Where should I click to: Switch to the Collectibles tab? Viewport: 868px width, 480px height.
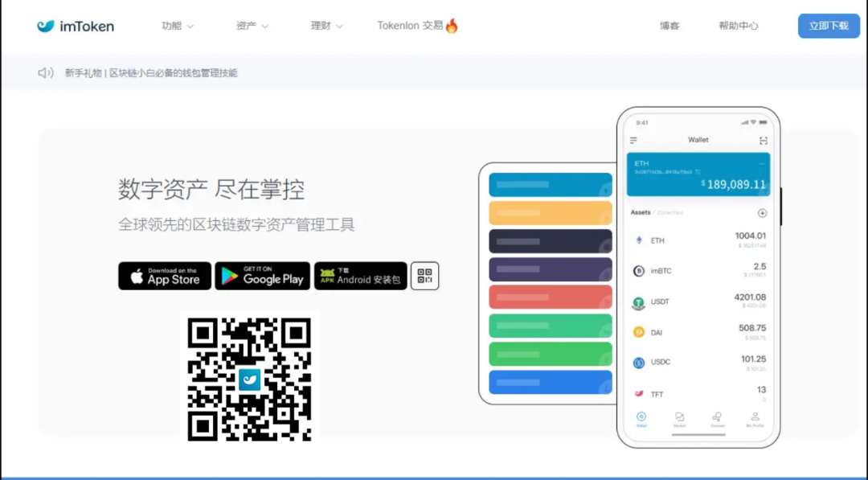669,212
